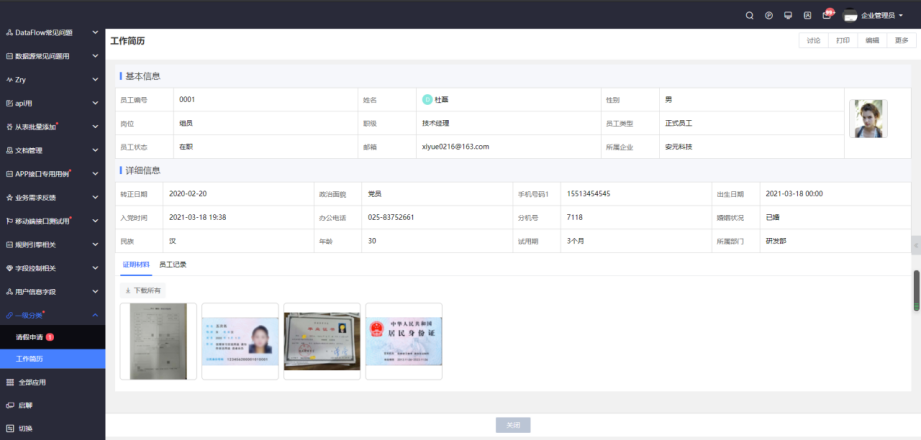Click the search magnifier icon in top bar
921x440 pixels.
(x=750, y=15)
